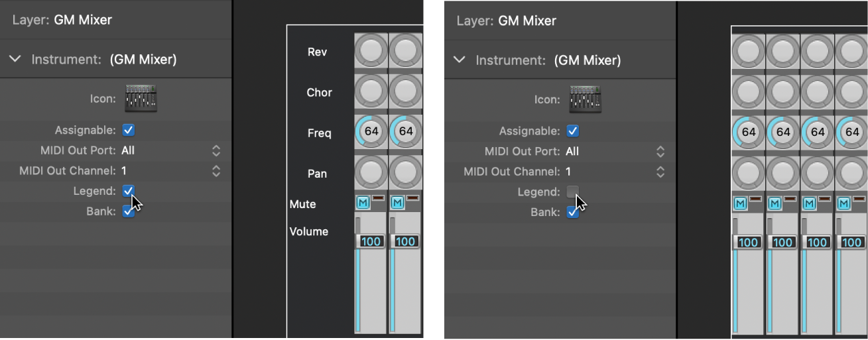Click the Mute legend label
Viewport: 868px width, 340px height.
(x=302, y=204)
